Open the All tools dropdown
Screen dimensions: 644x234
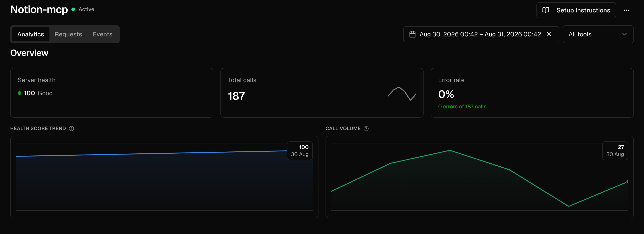pyautogui.click(x=598, y=34)
